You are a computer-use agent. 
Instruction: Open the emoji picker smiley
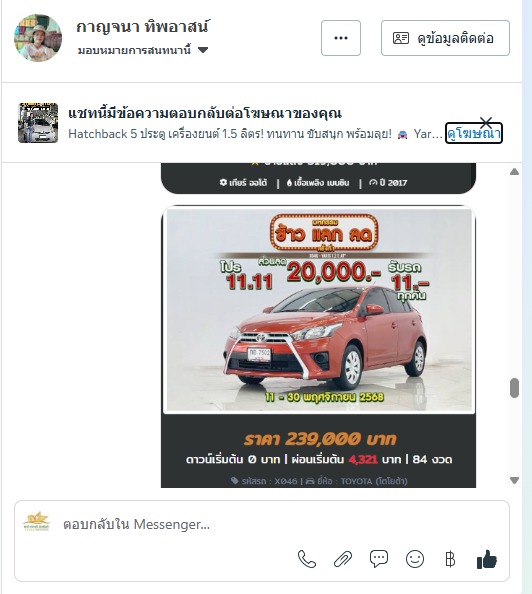[415, 559]
